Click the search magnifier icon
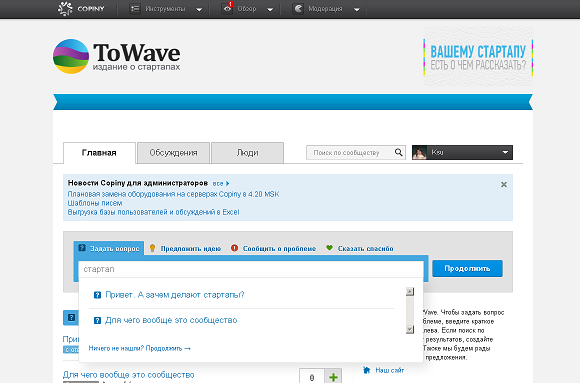Screen dimensions: 581x384 (399, 152)
